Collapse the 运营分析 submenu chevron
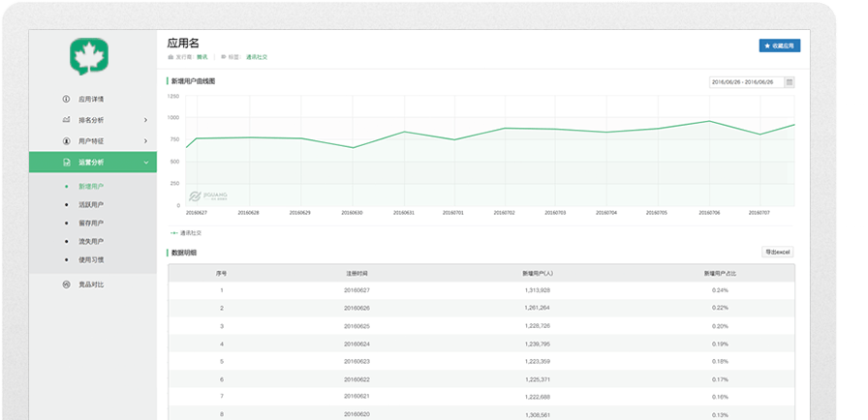The image size is (868, 420). 145,163
